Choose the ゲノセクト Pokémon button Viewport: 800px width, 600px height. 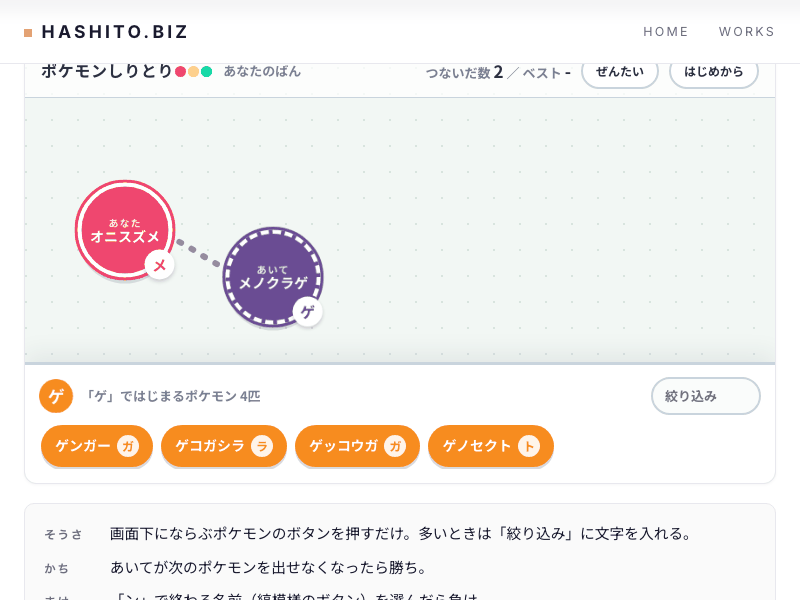pyautogui.click(x=491, y=446)
